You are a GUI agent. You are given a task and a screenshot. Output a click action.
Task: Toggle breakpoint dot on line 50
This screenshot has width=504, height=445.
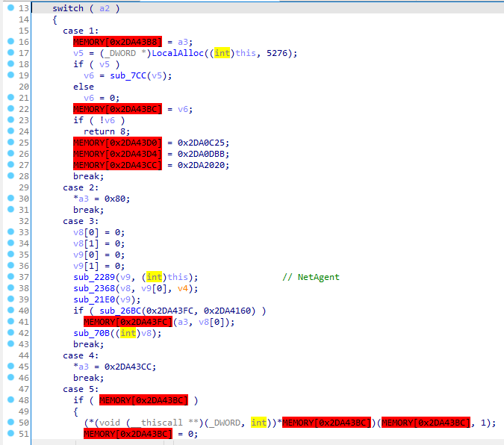point(10,422)
